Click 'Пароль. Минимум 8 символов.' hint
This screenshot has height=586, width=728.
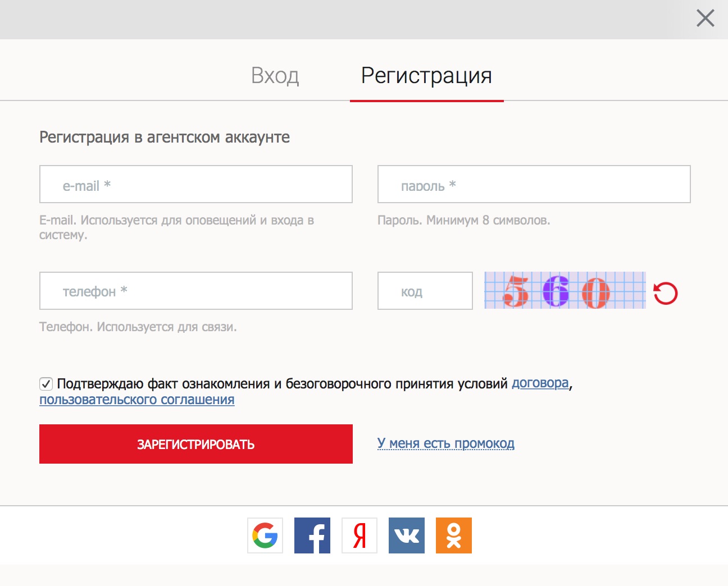click(464, 220)
